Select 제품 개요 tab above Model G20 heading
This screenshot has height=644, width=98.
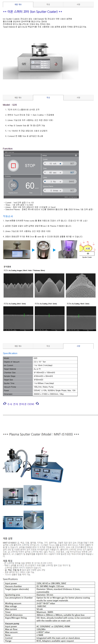pyautogui.click(x=18, y=98)
